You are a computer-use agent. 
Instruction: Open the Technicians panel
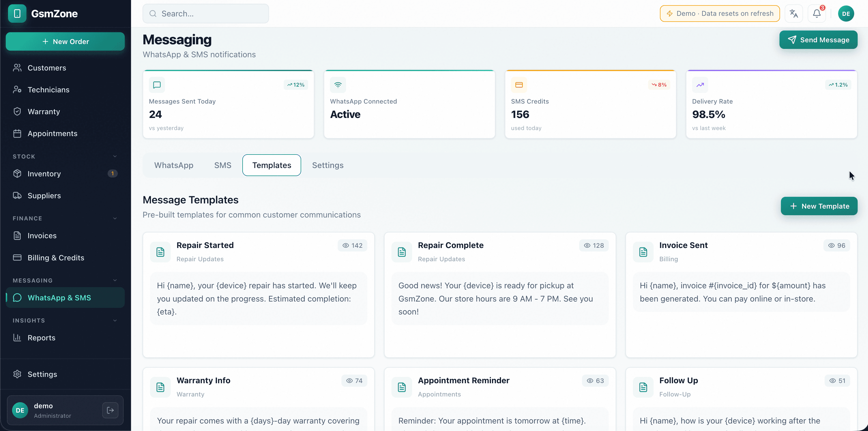click(x=49, y=89)
